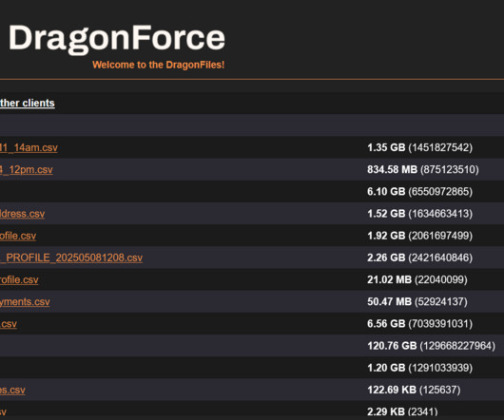
Task: Open the 'rofile.csv' file at 21.02 MB
Action: pos(19,279)
